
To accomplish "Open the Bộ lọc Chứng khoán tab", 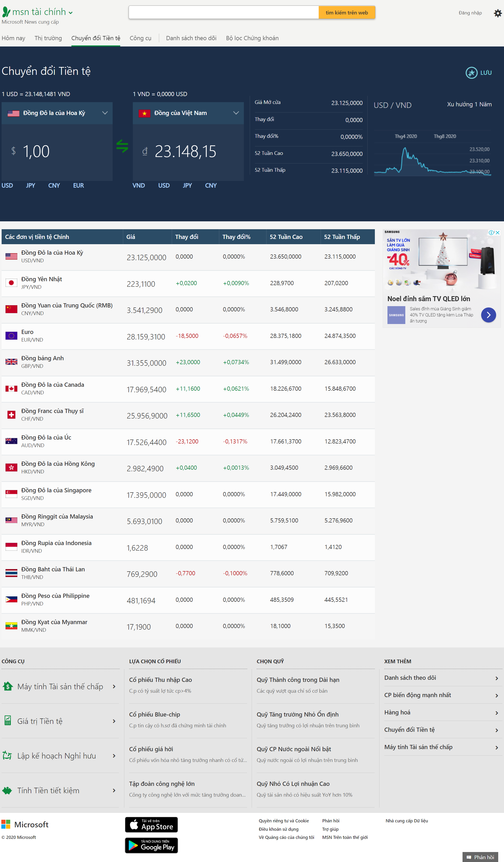I will click(252, 38).
